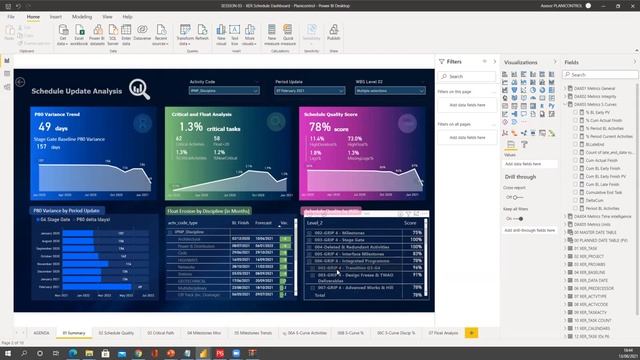Open the Format paint-roller tab
Viewport: 640px width, 360px height.
pos(524,145)
